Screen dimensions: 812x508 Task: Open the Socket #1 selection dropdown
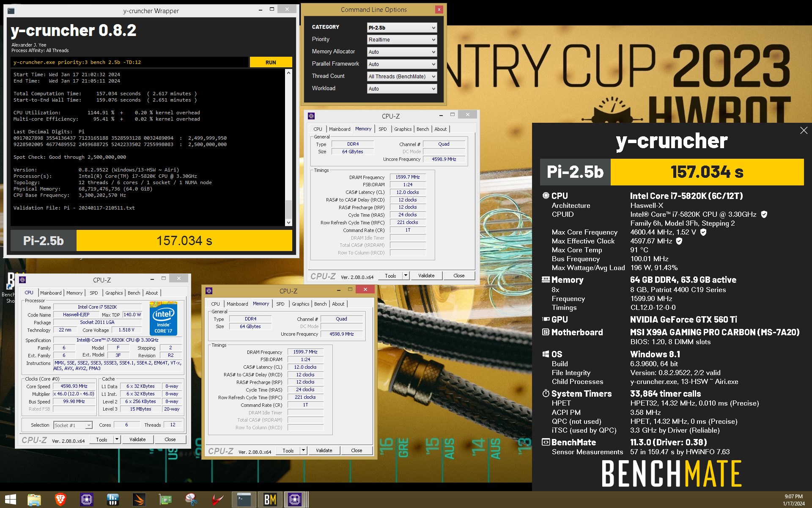point(73,425)
